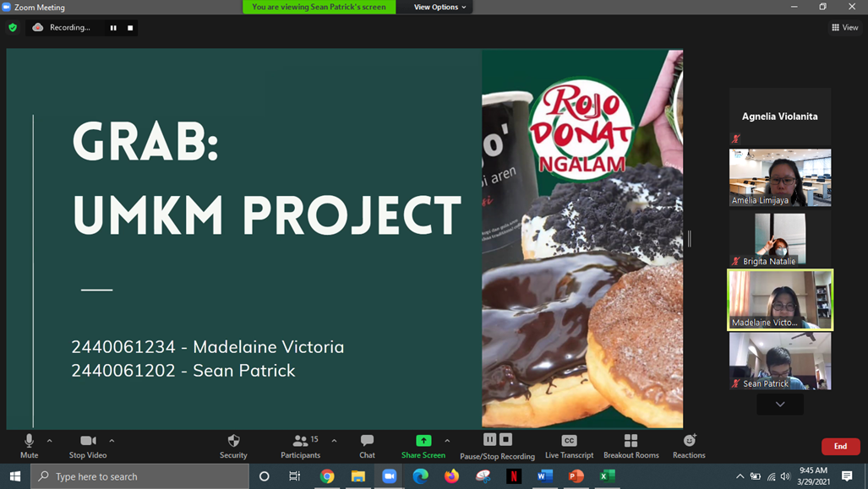This screenshot has height=489, width=868.
Task: Open the Reactions menu
Action: coord(689,441)
